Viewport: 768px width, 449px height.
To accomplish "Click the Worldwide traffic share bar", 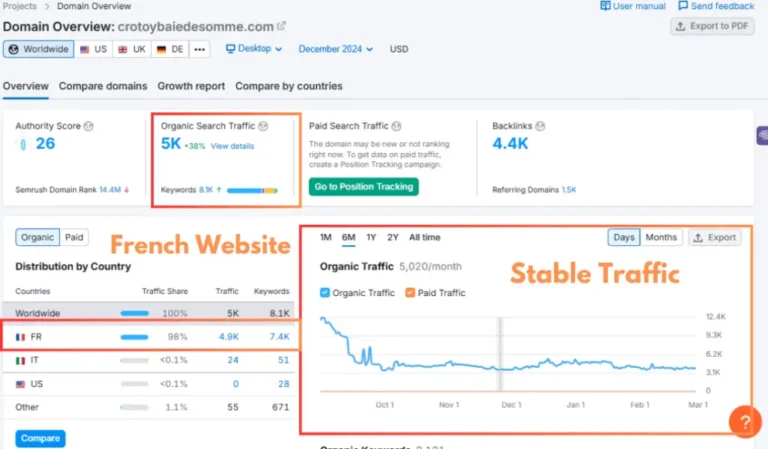I will tap(135, 313).
